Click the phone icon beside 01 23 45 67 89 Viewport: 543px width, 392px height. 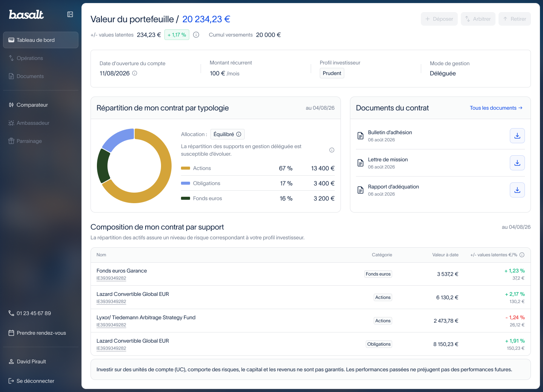pos(11,313)
